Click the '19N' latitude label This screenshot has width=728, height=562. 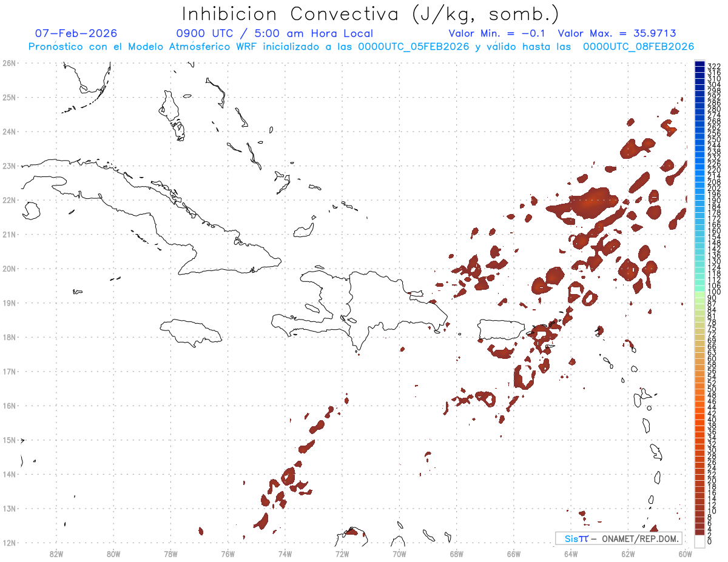pyautogui.click(x=8, y=303)
